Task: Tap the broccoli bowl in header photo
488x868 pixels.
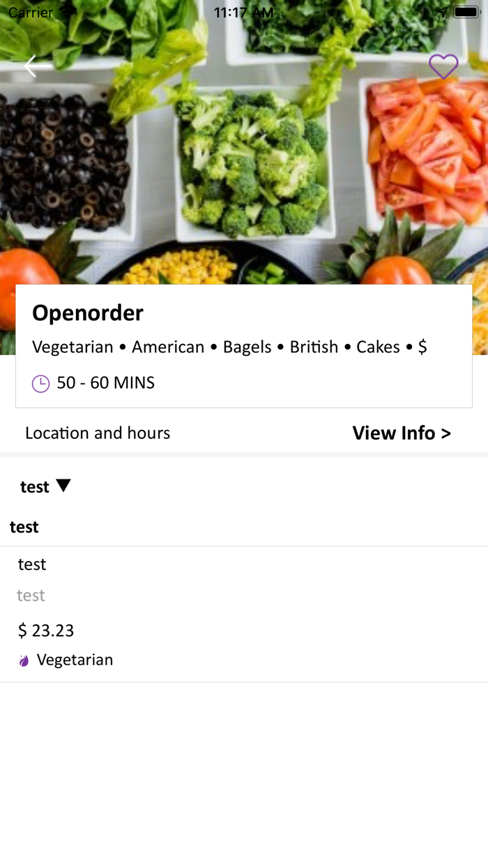Action: click(254, 167)
